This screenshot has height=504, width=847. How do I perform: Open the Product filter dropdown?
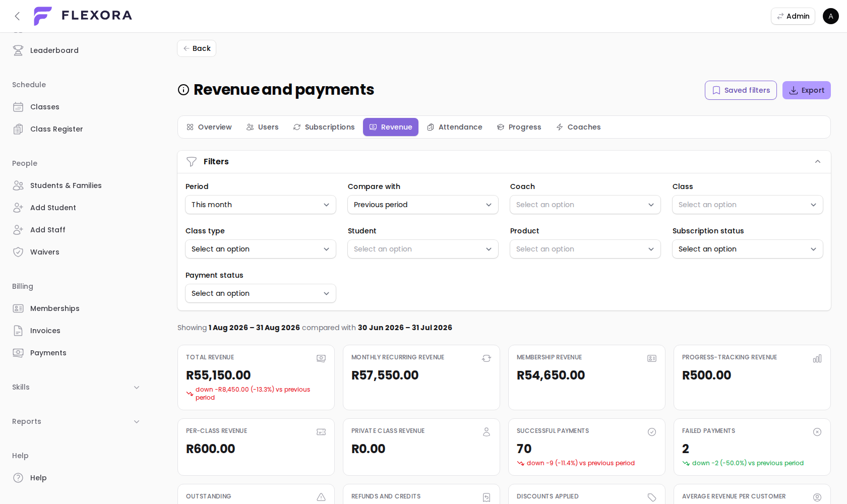(x=585, y=249)
